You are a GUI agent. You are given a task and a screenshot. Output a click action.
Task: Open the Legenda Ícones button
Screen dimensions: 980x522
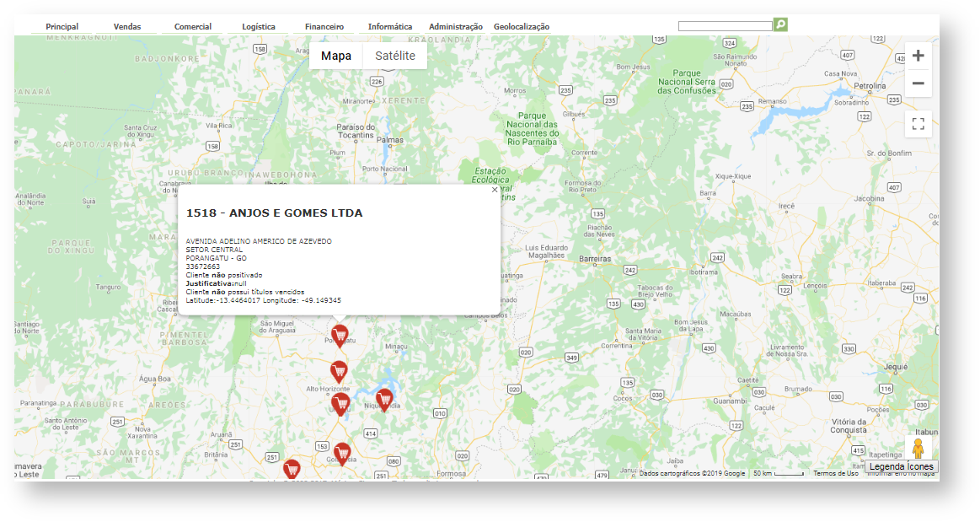coord(902,466)
